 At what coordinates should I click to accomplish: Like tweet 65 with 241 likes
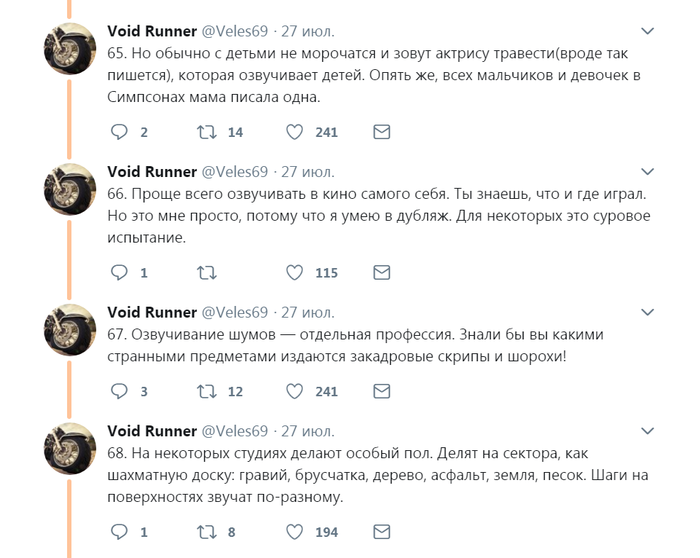pos(295,132)
